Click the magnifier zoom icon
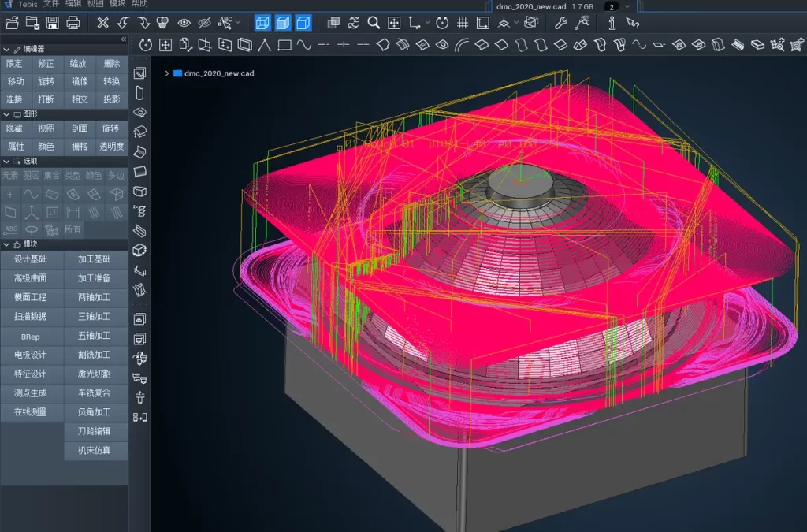The width and height of the screenshot is (807, 532). pyautogui.click(x=374, y=23)
